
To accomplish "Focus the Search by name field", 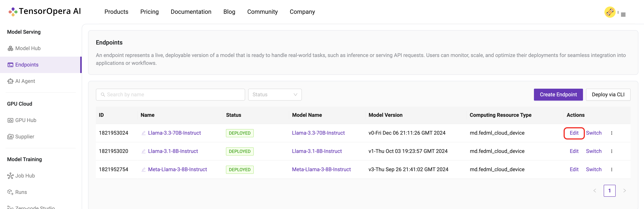I will tap(170, 95).
